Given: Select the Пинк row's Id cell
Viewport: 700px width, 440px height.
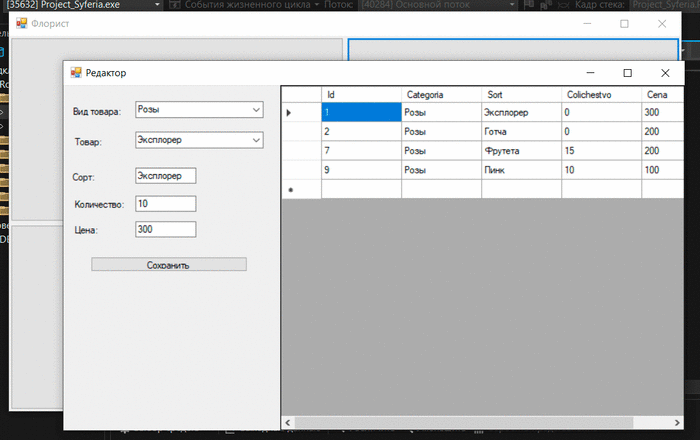Looking at the screenshot, I should click(361, 170).
